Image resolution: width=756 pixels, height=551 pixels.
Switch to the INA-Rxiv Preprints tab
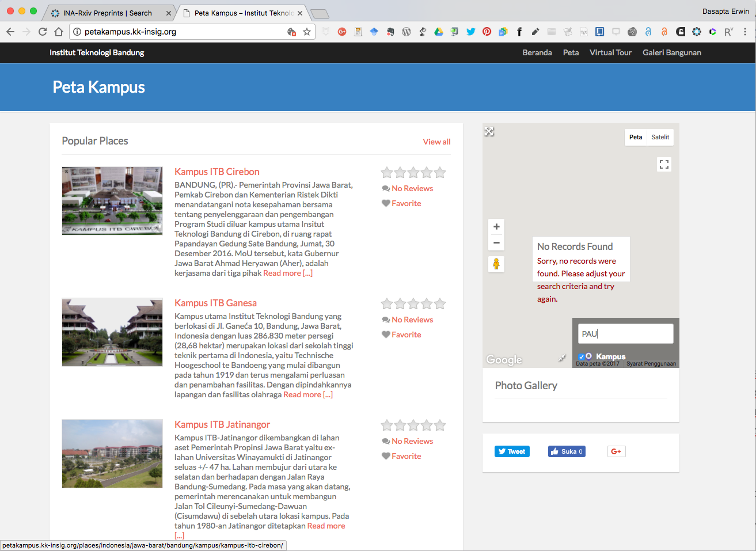pos(108,13)
